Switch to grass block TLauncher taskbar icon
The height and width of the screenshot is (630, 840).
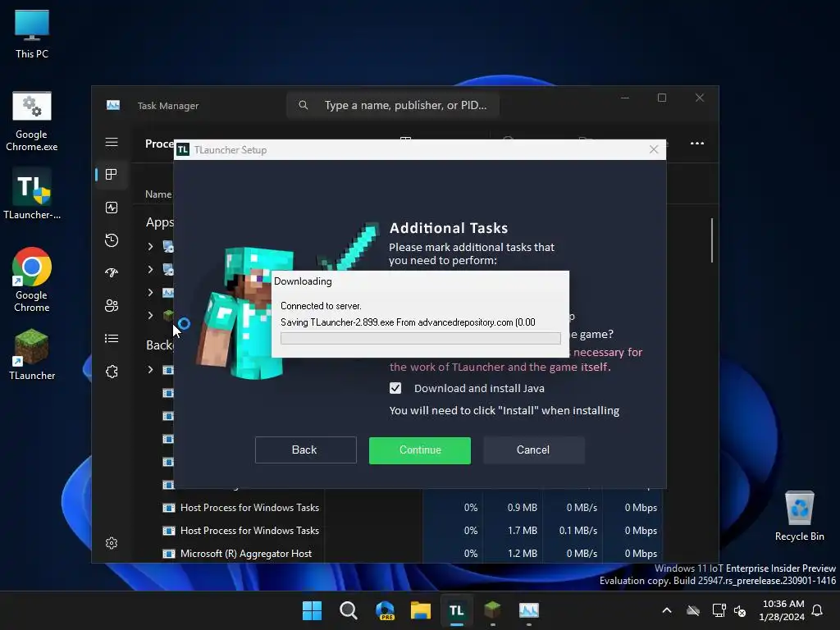click(x=492, y=610)
